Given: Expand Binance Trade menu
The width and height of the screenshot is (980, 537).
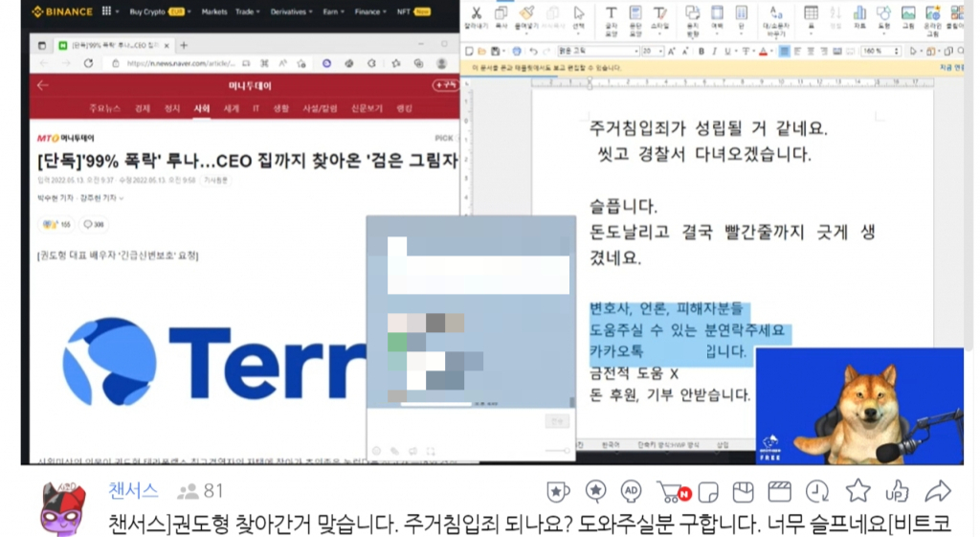Looking at the screenshot, I should point(248,11).
